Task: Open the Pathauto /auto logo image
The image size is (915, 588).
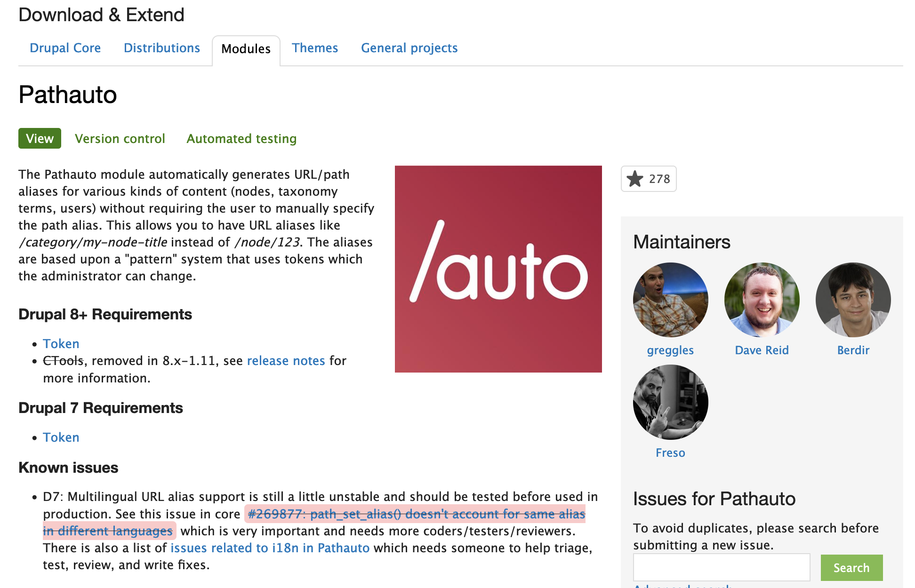Action: pos(498,269)
